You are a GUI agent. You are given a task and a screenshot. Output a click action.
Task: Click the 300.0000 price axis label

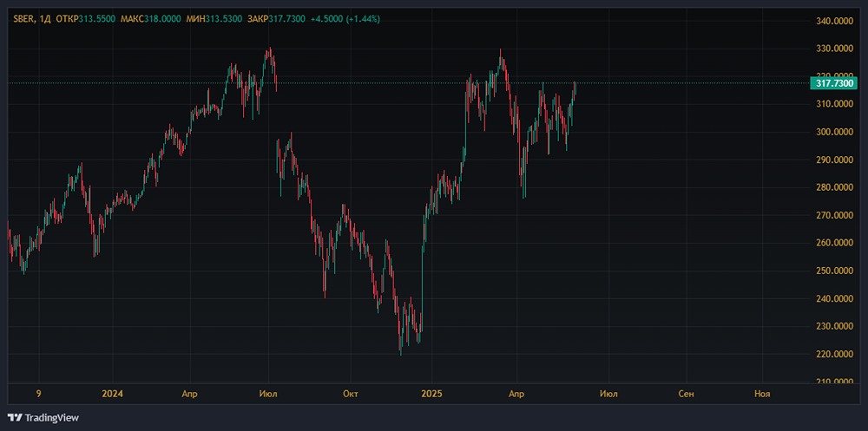[x=837, y=132]
